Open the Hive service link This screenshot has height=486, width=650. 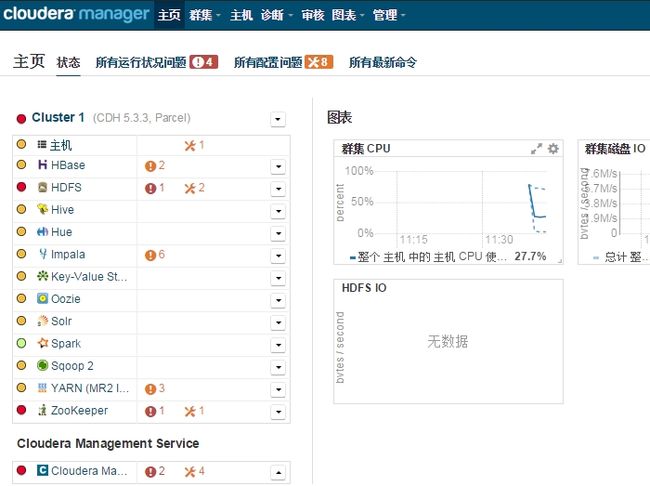pos(62,209)
